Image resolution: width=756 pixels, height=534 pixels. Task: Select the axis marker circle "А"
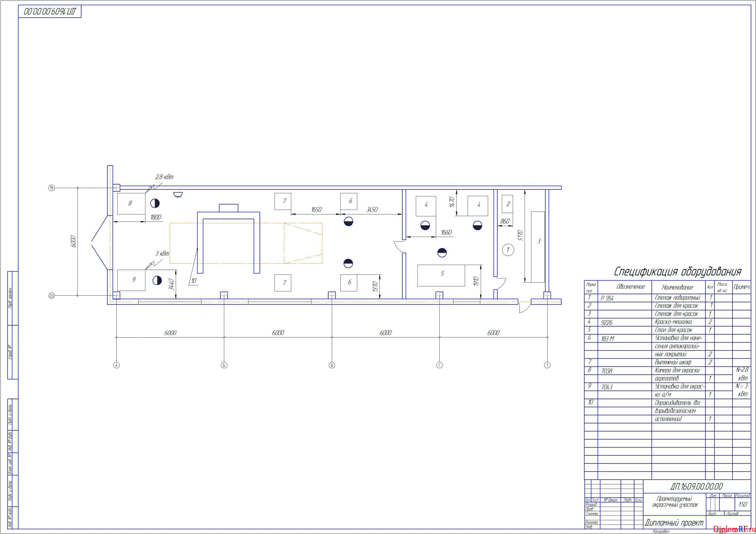(116, 365)
